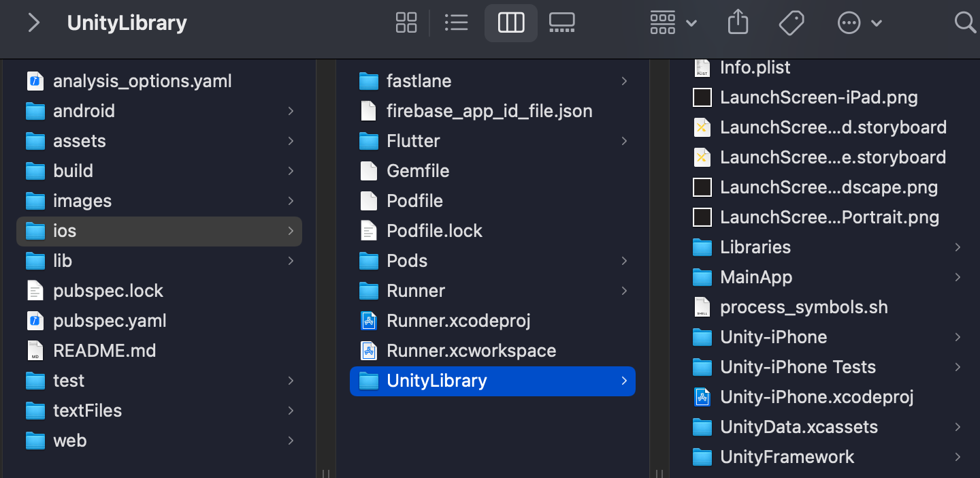This screenshot has height=478, width=980.
Task: Click the LaunchScree…e.storyboard file icon
Action: pos(702,157)
